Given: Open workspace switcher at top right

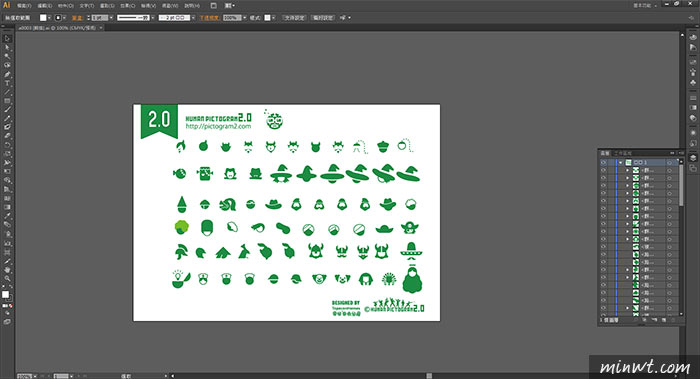Looking at the screenshot, I should point(645,6).
